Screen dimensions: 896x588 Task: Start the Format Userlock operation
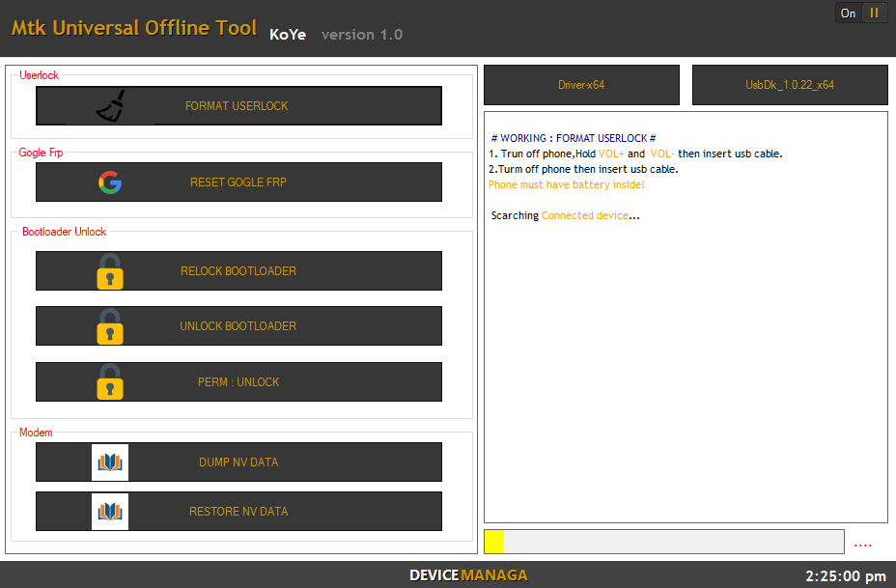(x=238, y=105)
